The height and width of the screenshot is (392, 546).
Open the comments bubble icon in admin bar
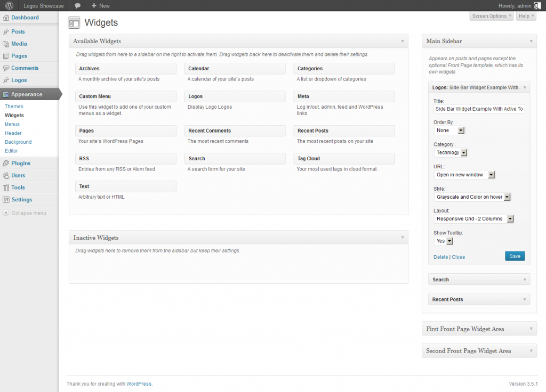pos(78,6)
